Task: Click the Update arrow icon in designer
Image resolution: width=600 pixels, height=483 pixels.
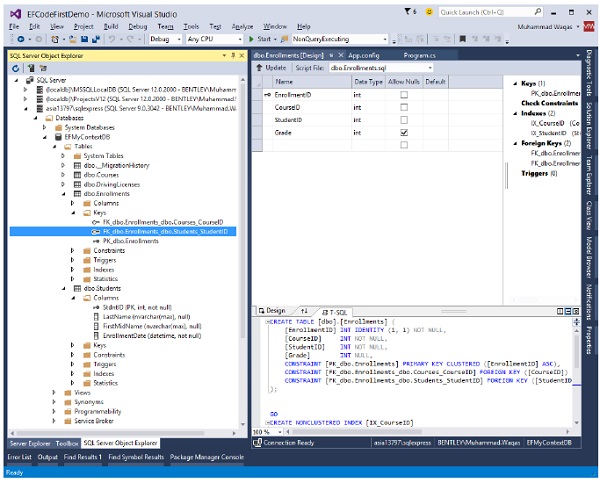Action: tap(257, 67)
